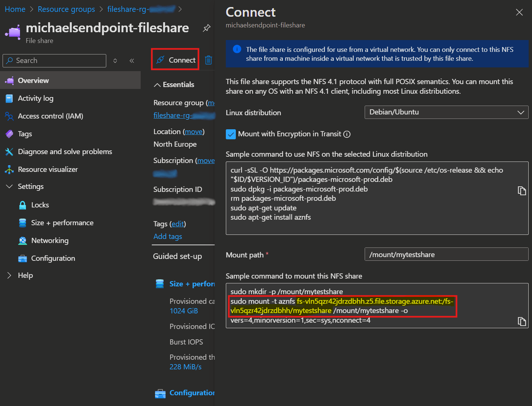Viewport: 532px width, 406px height.
Task: Collapse the Essentials section
Action: coord(157,85)
